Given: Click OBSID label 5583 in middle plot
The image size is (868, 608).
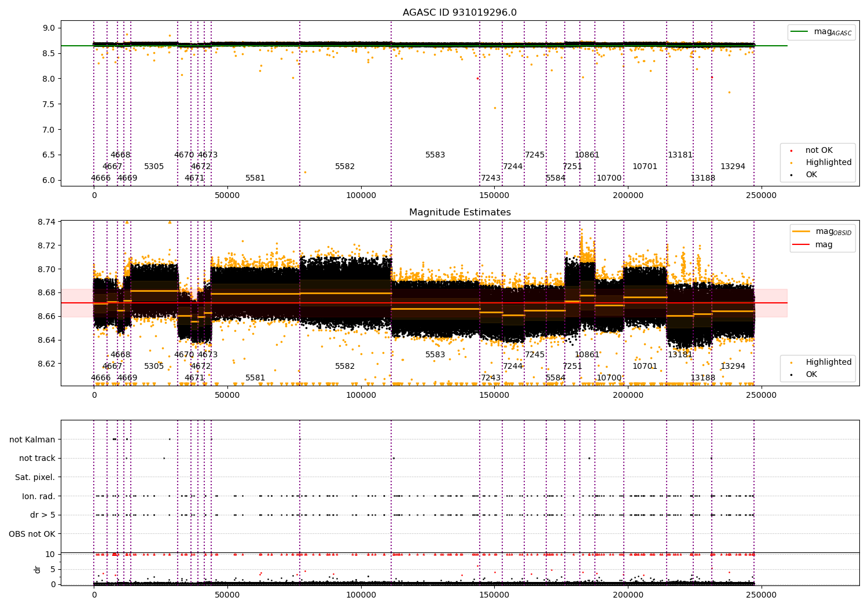Looking at the screenshot, I should click(435, 355).
